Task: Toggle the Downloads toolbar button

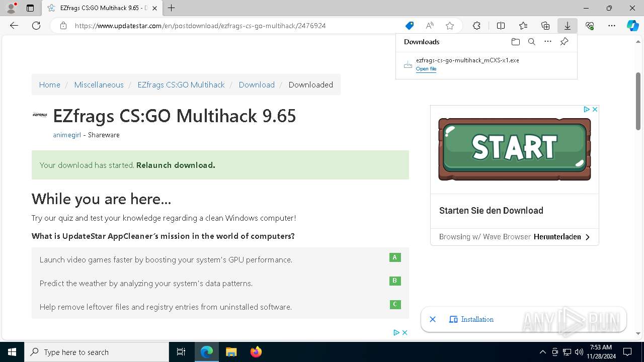Action: [568, 26]
